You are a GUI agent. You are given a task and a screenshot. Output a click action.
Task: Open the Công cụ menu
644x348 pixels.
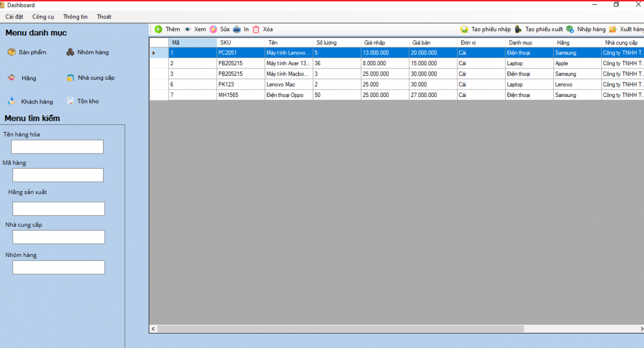[x=43, y=17]
